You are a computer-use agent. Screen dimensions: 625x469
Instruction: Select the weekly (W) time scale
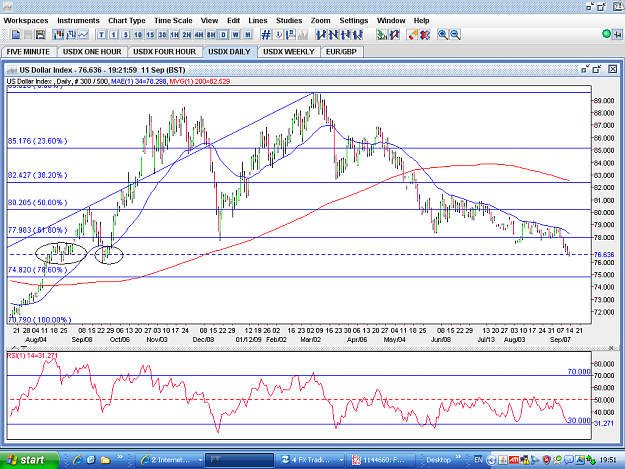tap(236, 35)
